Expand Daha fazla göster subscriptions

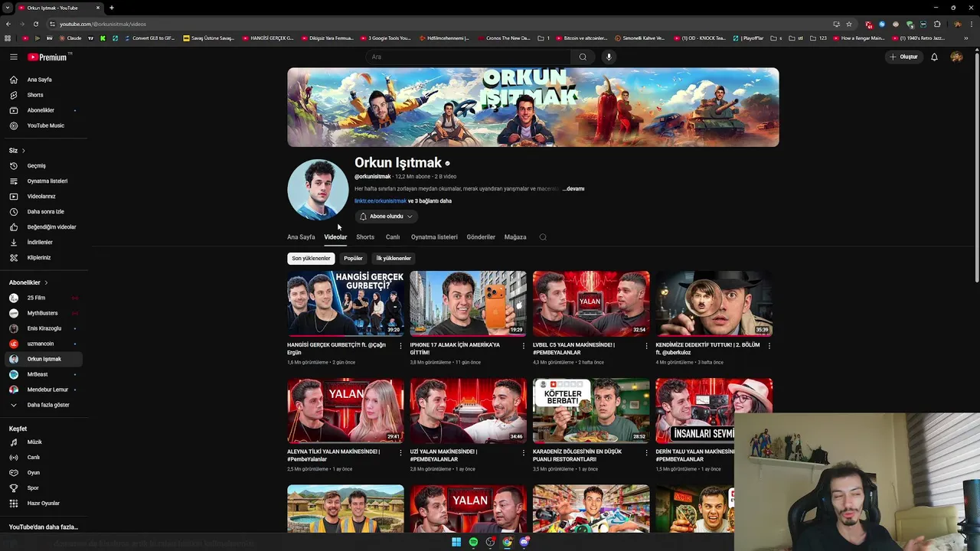pyautogui.click(x=47, y=405)
